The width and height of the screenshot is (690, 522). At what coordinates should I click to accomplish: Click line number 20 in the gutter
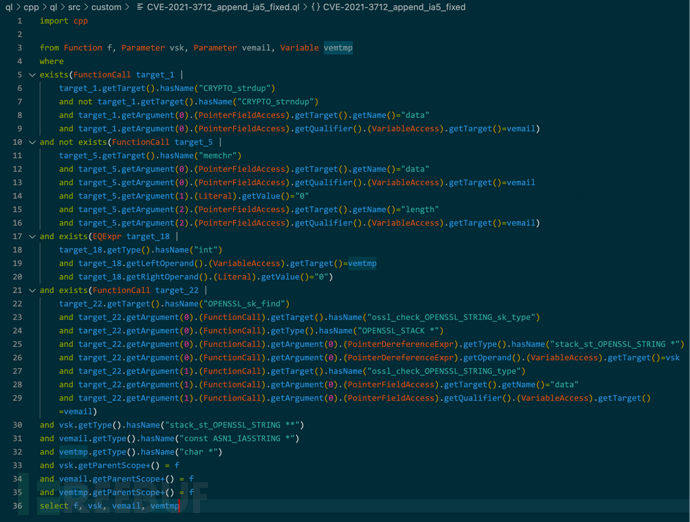coord(18,277)
